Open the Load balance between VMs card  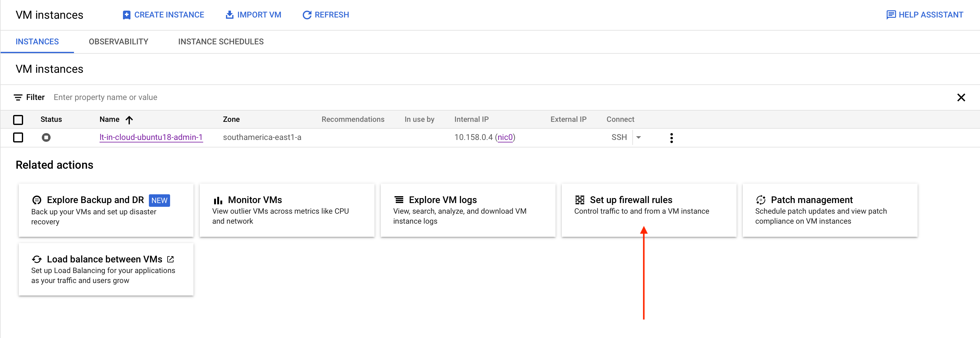[106, 269]
